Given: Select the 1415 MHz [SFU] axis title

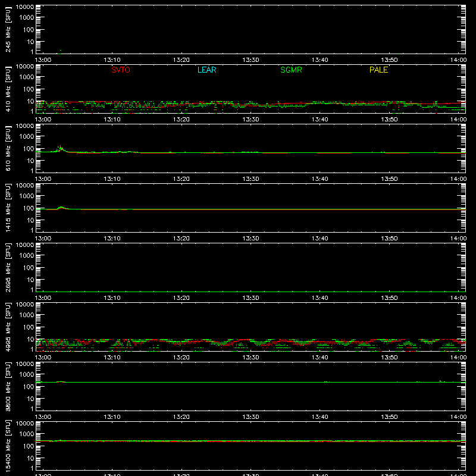Looking at the screenshot, I should (x=8, y=208).
